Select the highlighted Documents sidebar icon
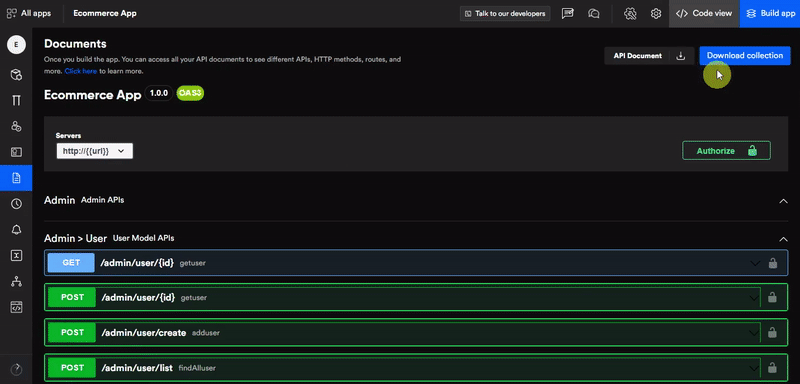Viewport: 800px width, 384px height. click(16, 178)
